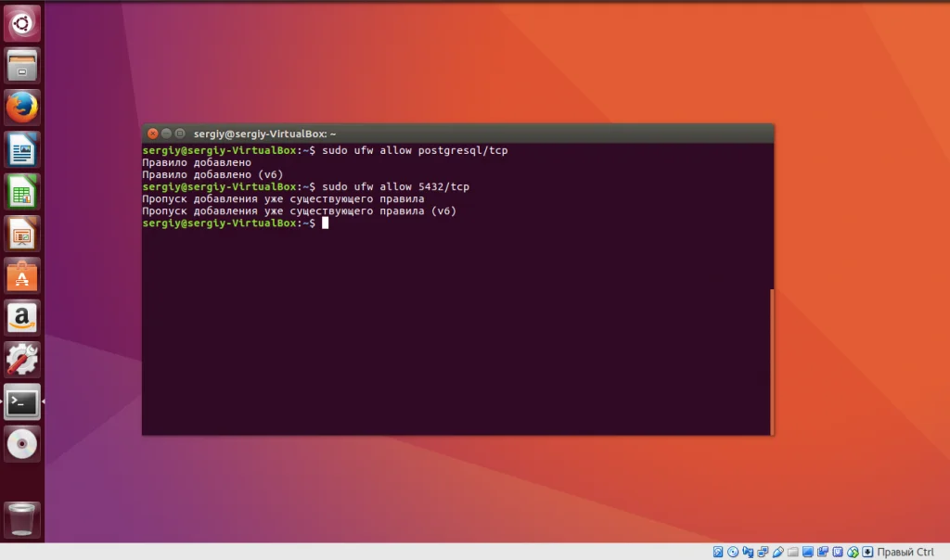Close the terminal window
This screenshot has width=950, height=560.
tap(153, 134)
